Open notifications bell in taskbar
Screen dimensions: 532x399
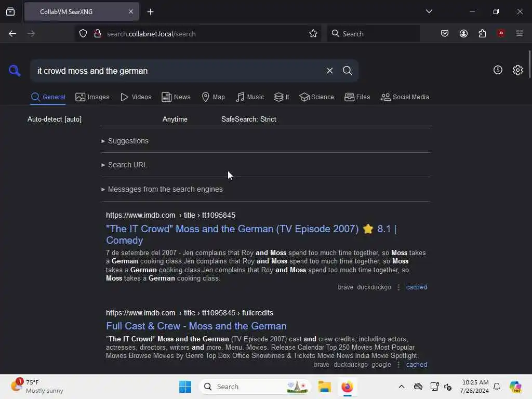[497, 387]
